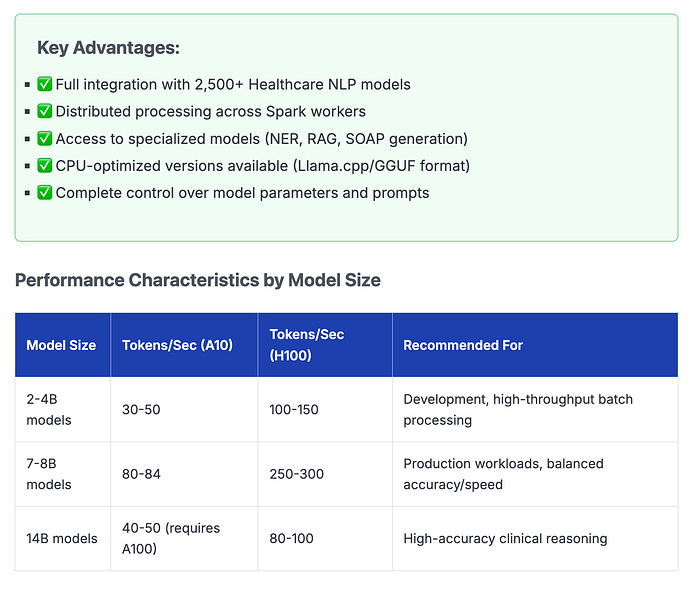Click the green checkmark beside Full integration line
Screen dimensions: 700x597
pos(44,85)
